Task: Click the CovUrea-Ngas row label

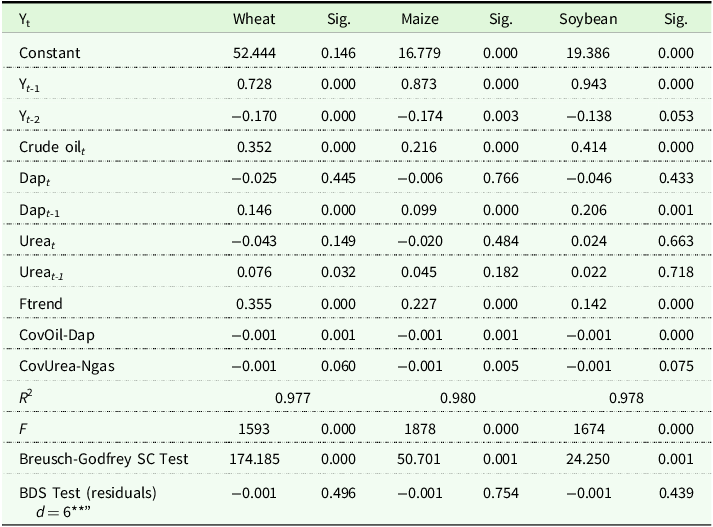Action: pyautogui.click(x=66, y=366)
